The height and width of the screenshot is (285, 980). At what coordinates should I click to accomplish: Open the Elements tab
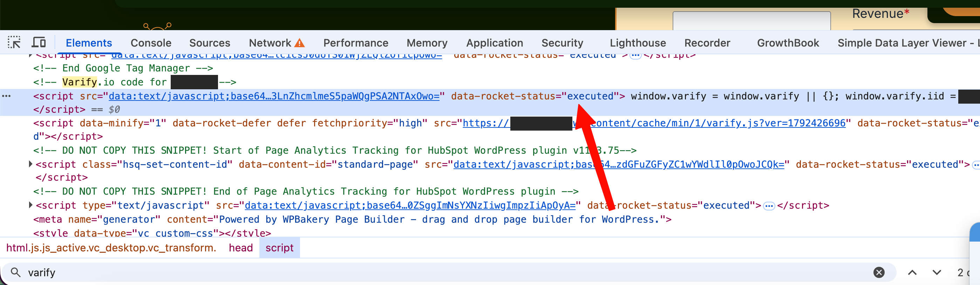coord(89,43)
